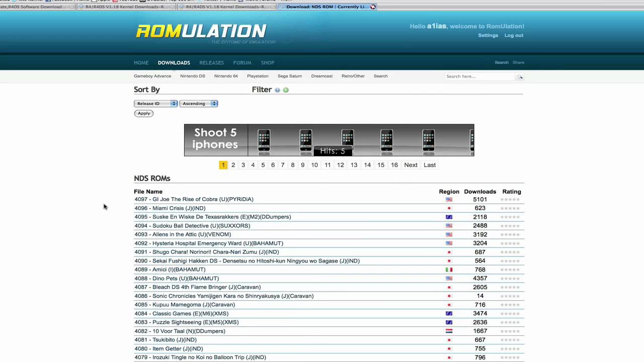Sort by Downloads column header
The width and height of the screenshot is (644, 362).
(480, 192)
